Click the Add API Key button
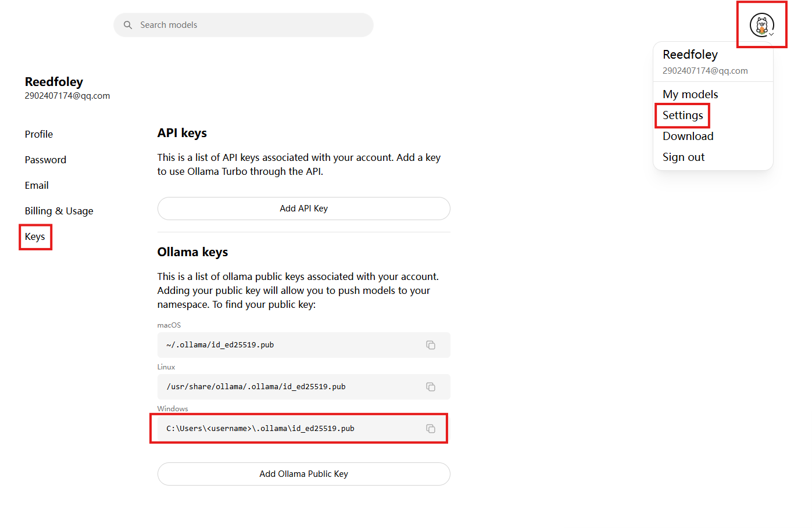812x528 pixels. (304, 209)
